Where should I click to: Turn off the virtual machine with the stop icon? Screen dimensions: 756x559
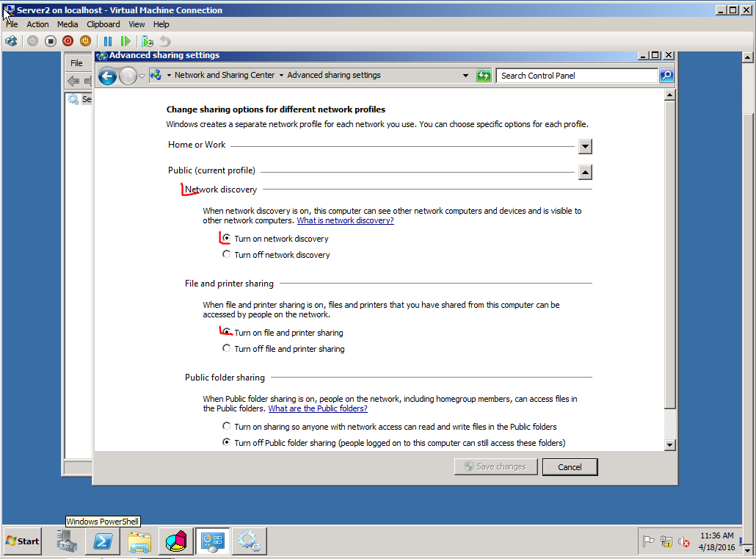(x=51, y=42)
